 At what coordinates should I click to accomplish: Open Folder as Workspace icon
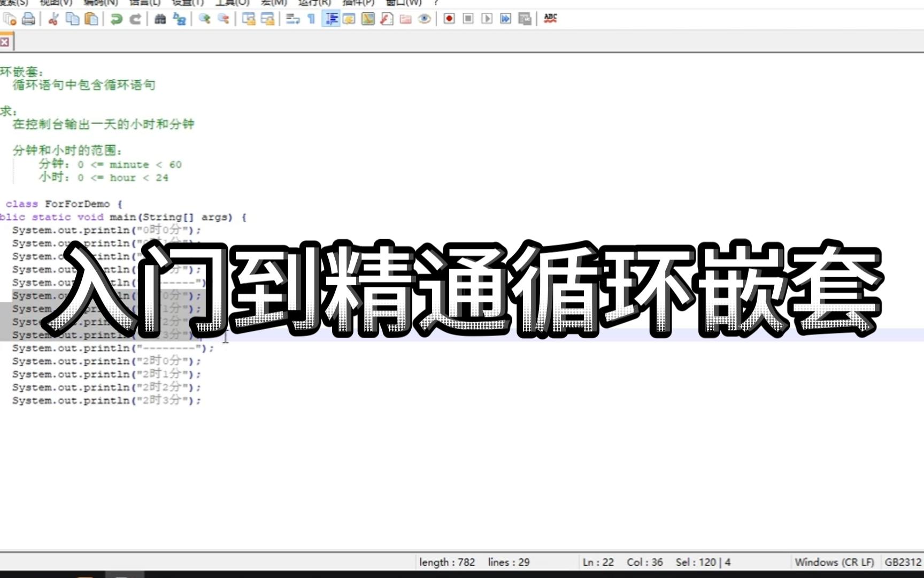(405, 19)
